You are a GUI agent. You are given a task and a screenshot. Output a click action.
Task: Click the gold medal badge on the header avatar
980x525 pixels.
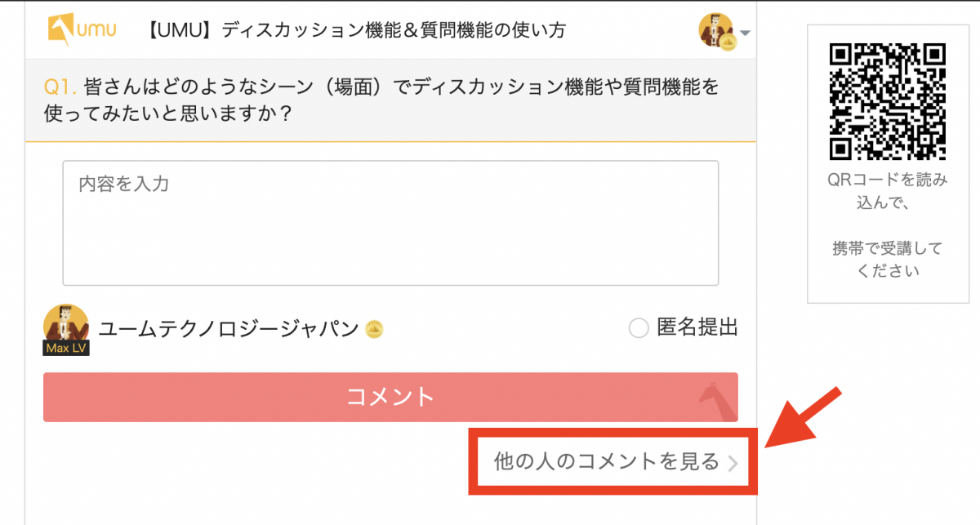click(728, 44)
